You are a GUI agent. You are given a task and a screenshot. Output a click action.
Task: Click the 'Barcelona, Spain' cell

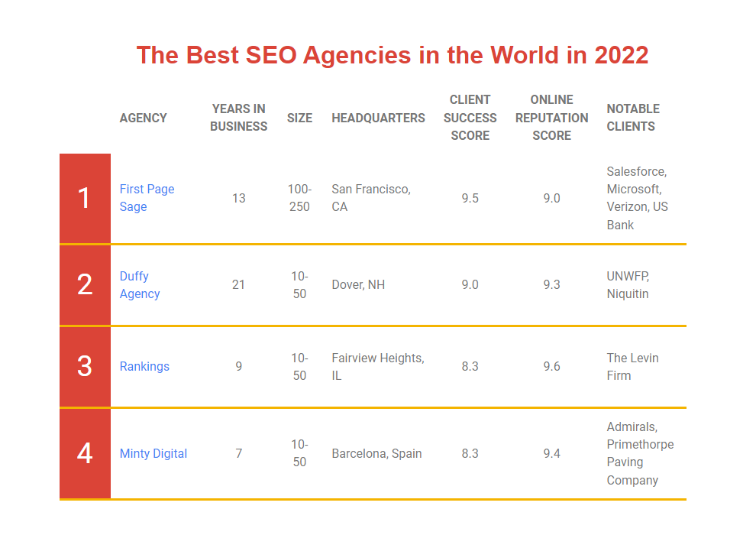(376, 453)
